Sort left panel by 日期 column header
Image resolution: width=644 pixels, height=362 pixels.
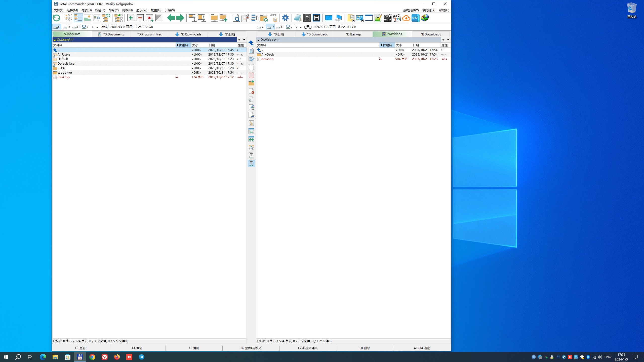click(222, 45)
